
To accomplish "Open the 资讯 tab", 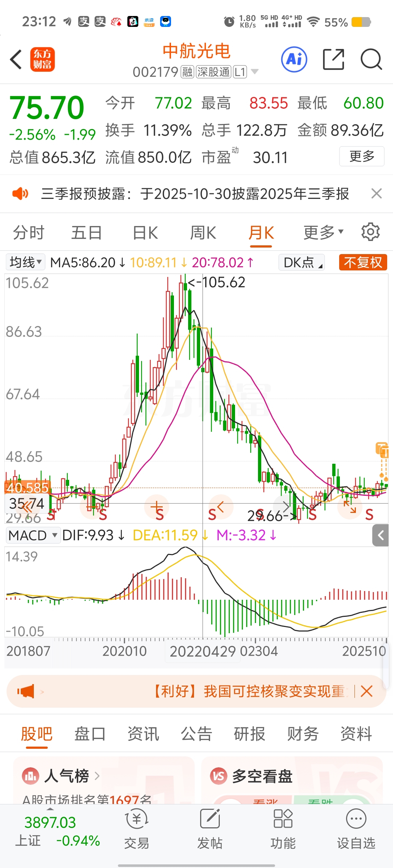I will (x=143, y=734).
